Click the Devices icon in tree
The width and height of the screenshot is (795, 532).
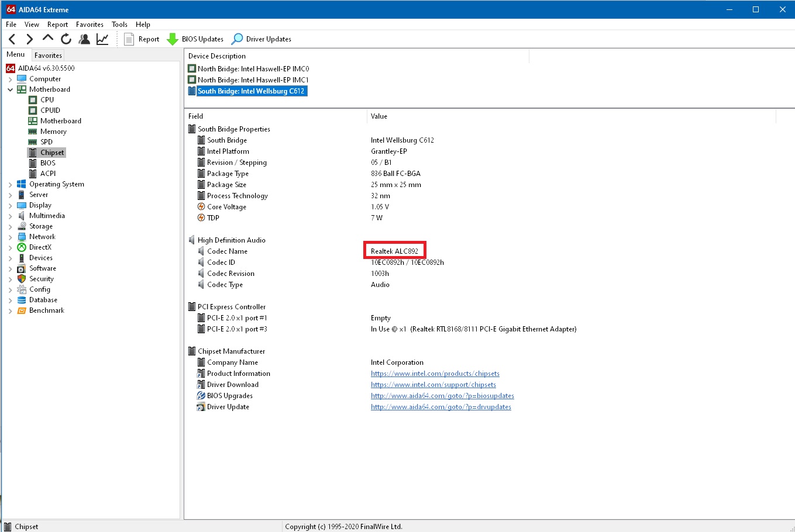tap(22, 258)
